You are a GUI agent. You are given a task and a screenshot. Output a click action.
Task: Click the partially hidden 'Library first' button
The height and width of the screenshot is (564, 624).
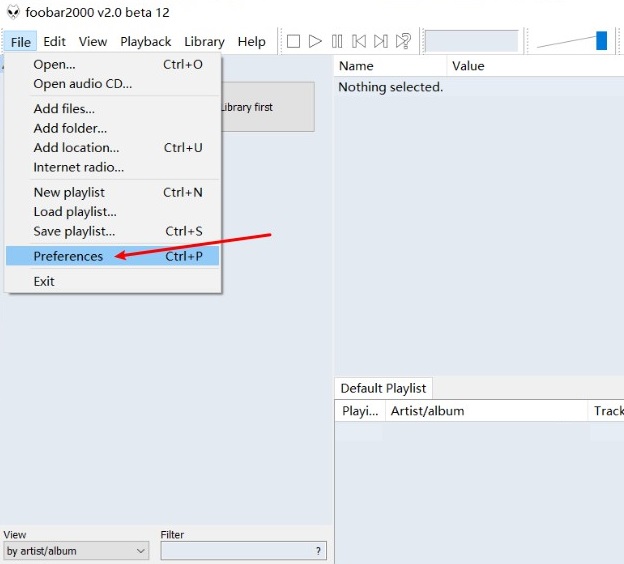[268, 107]
